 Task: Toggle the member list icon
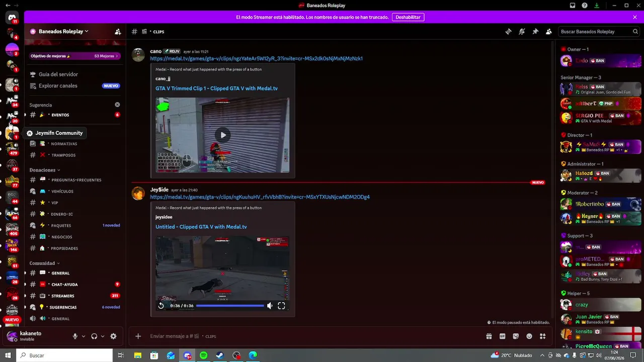click(549, 32)
